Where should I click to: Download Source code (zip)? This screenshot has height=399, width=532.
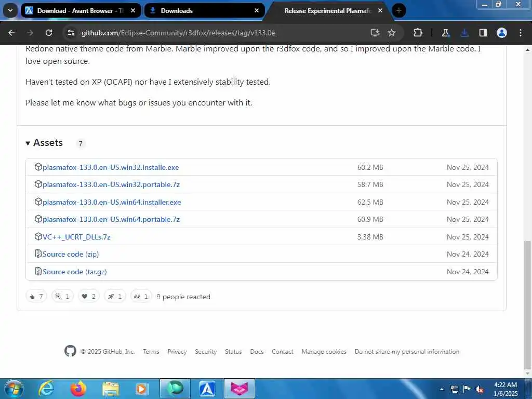pos(71,254)
